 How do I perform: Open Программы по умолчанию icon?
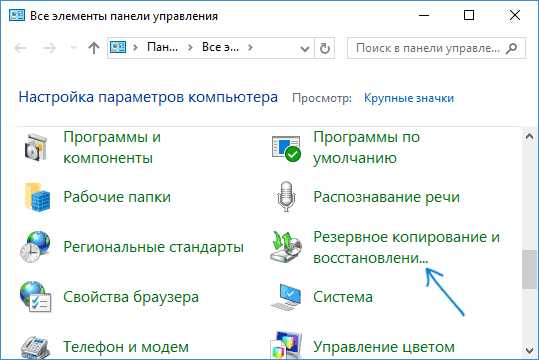(x=286, y=148)
